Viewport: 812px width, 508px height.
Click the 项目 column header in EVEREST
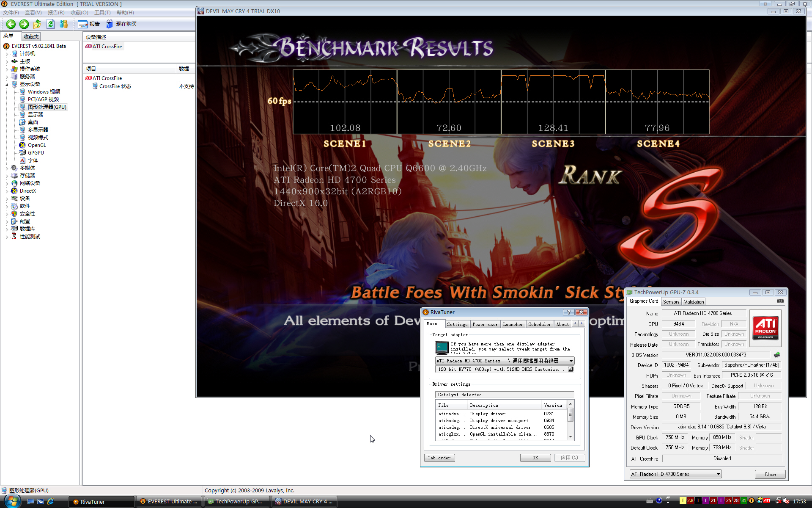[129, 69]
